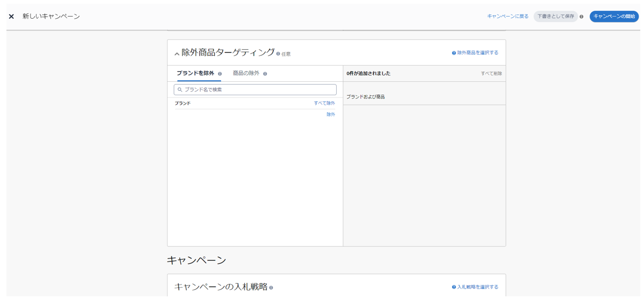The image size is (644, 299).
Task: Click info icon beside 除外商品ターゲティング heading
Action: pos(278,53)
